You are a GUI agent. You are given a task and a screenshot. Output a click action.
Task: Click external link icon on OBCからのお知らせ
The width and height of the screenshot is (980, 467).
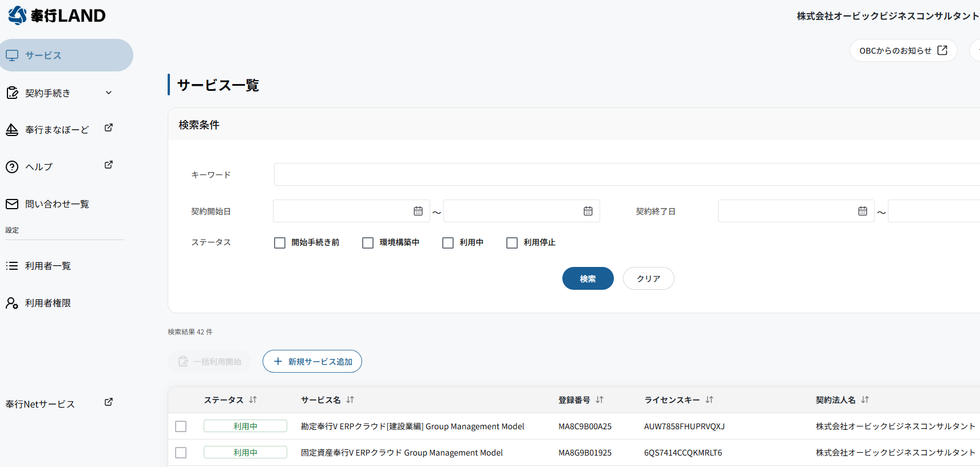942,50
